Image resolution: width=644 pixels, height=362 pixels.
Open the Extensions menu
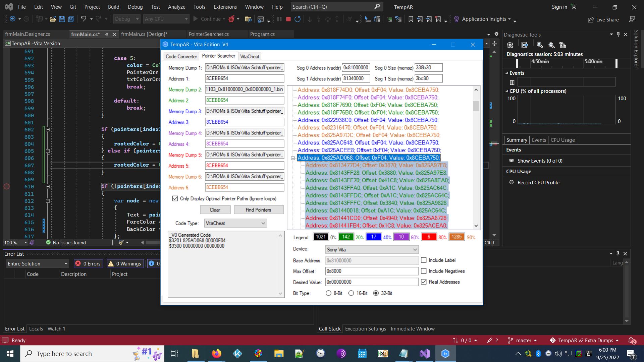coord(225,7)
